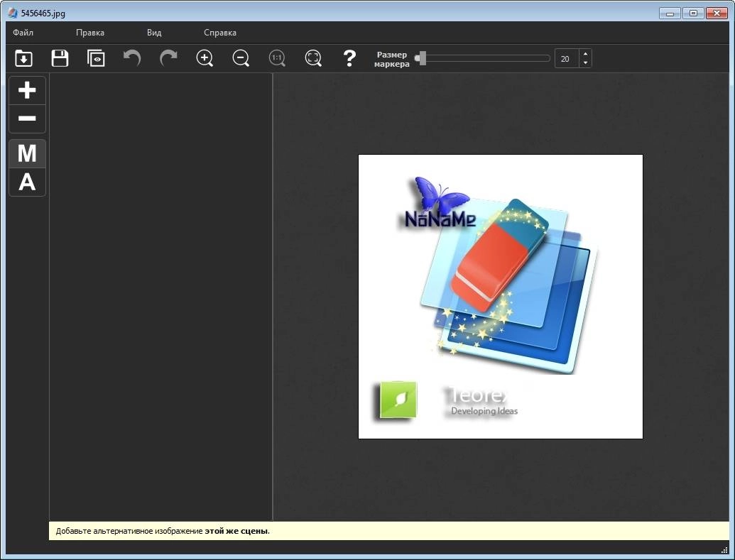Open the Вид menu
The height and width of the screenshot is (560, 735).
point(154,33)
